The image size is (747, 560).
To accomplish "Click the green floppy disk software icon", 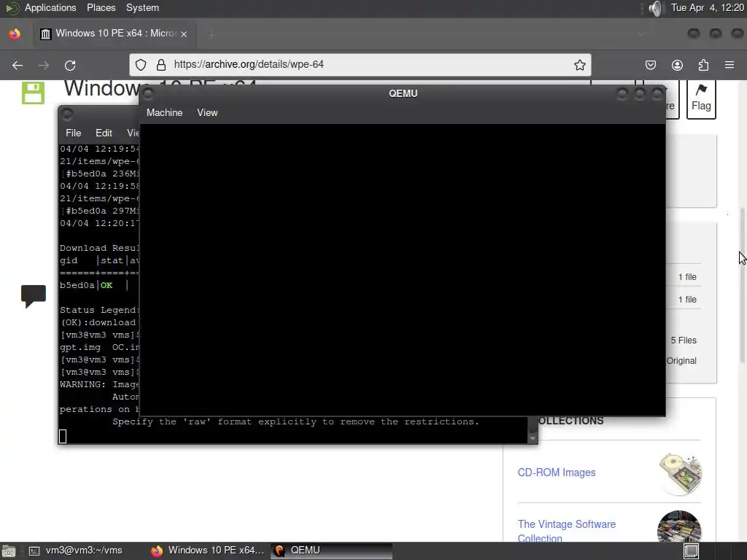I will (33, 93).
